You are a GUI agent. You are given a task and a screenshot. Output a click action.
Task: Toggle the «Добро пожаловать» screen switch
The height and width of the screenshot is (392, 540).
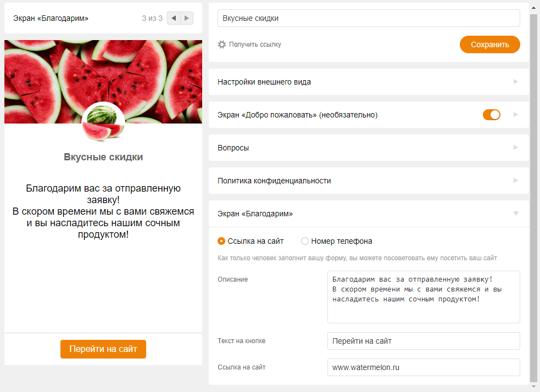click(x=491, y=115)
